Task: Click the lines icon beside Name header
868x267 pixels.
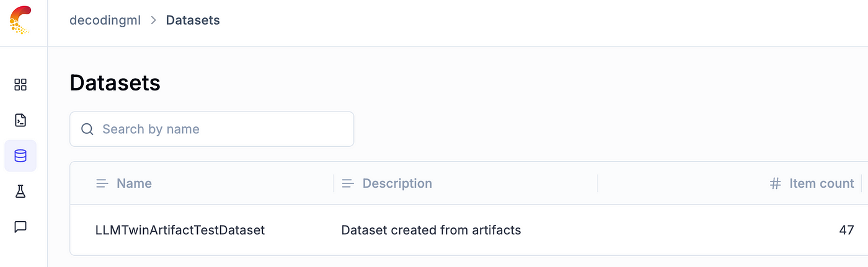Action: coord(102,183)
